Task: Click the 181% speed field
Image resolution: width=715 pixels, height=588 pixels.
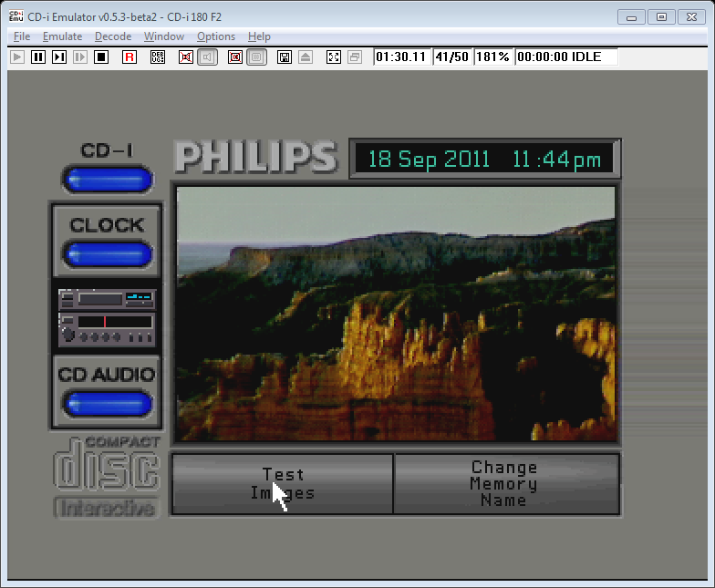Action: 493,57
